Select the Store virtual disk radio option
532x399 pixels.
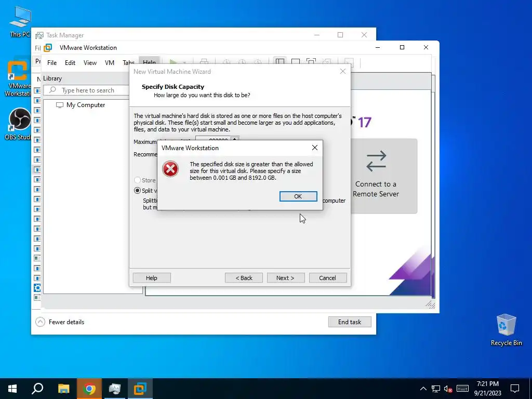(x=137, y=180)
